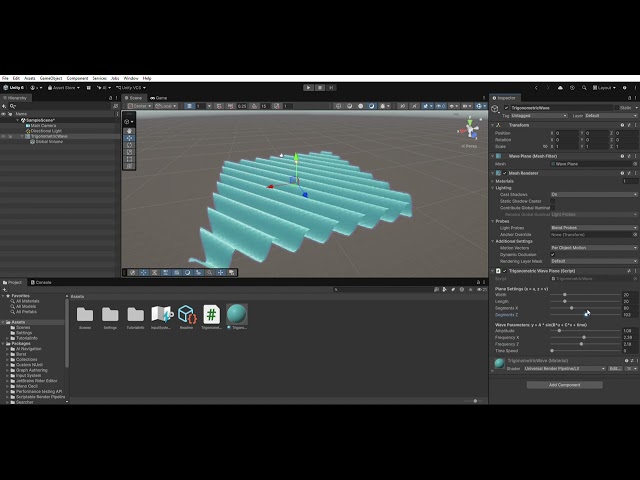The image size is (640, 480).
Task: Toggle the Static checkbox
Action: (616, 108)
